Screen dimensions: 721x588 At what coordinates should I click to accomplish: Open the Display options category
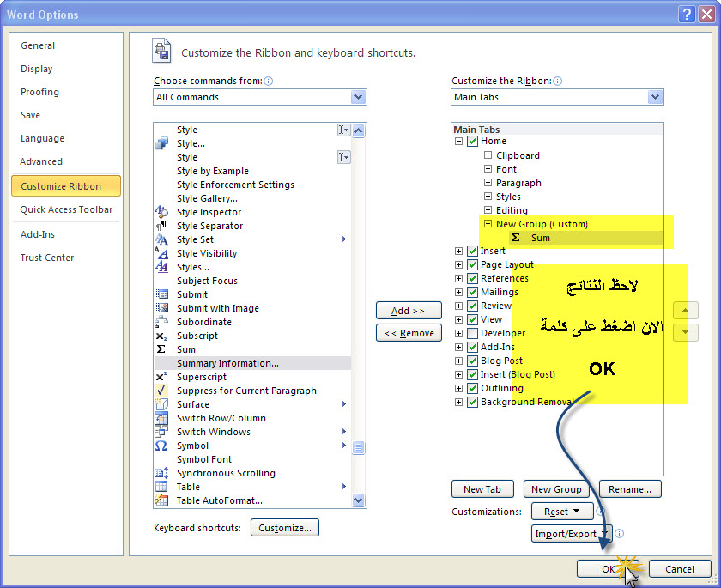pyautogui.click(x=37, y=69)
